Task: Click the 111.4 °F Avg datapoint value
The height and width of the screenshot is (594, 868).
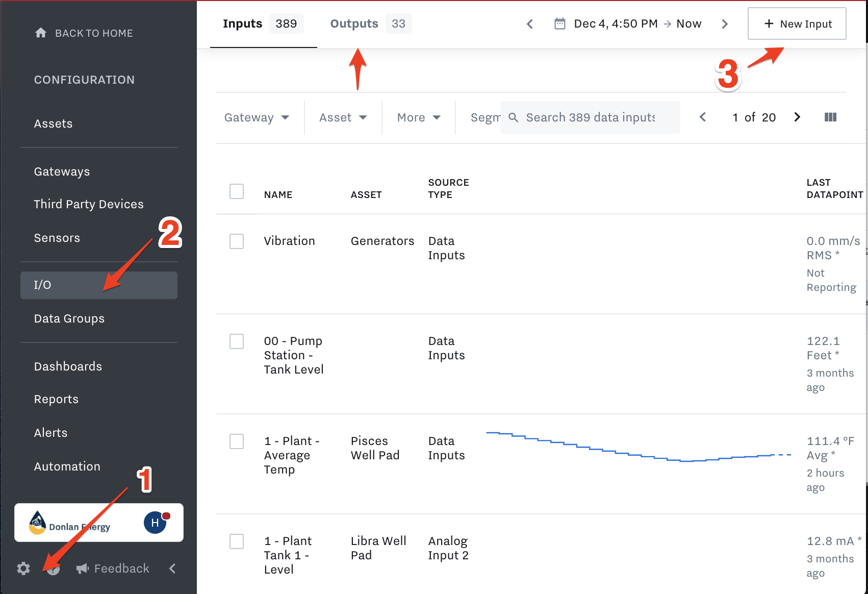Action: (830, 448)
